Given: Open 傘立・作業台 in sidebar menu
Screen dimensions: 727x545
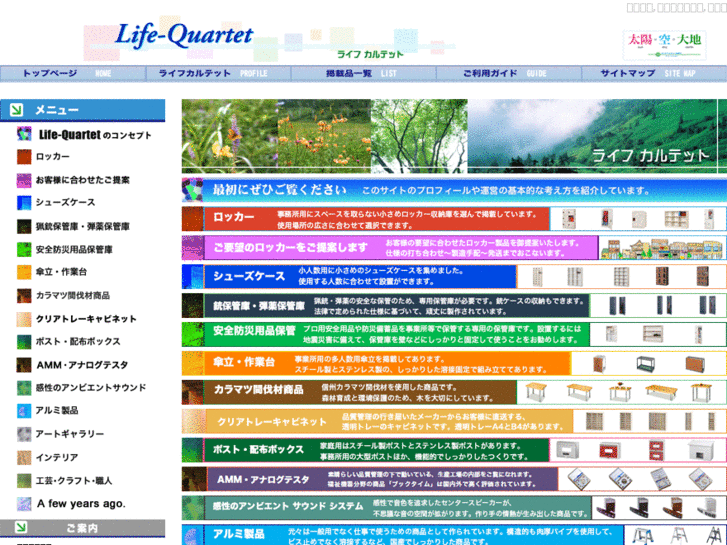Looking at the screenshot, I should pyautogui.click(x=61, y=272).
